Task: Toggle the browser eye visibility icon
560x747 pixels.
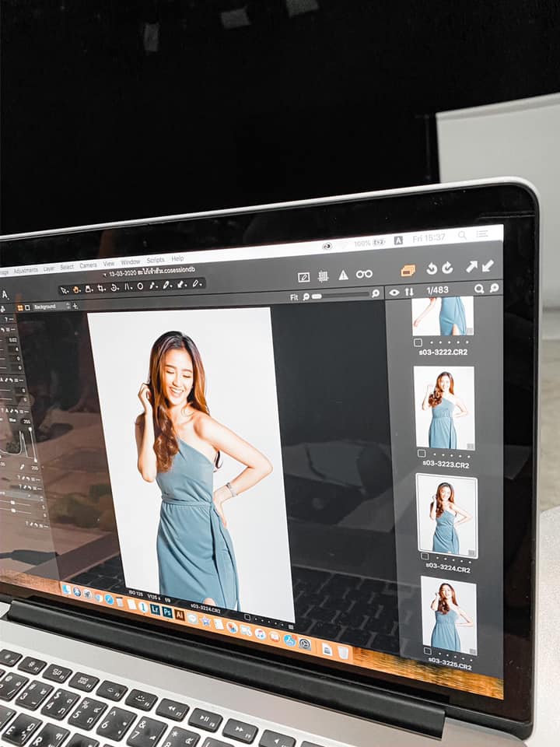Action: click(394, 293)
